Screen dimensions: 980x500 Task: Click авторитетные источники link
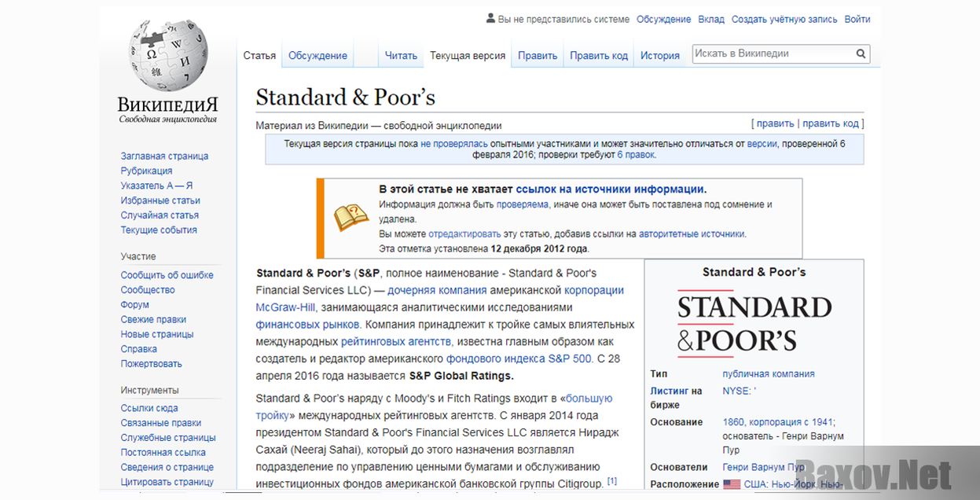click(x=692, y=234)
